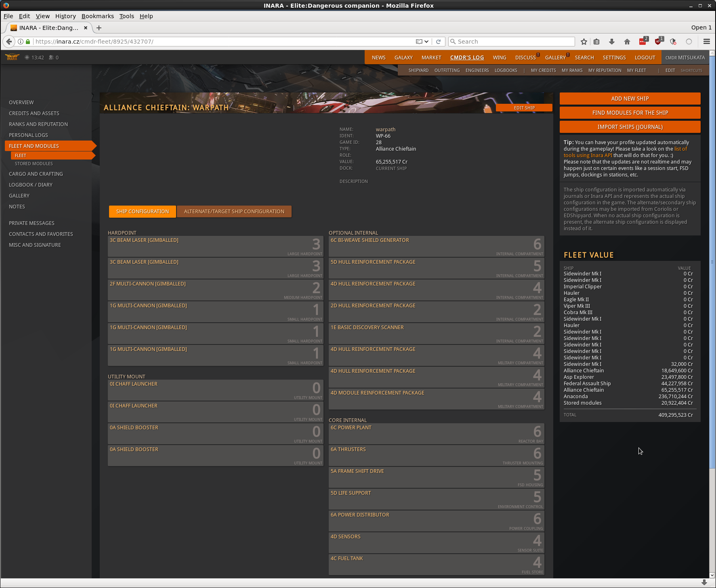
Task: Go to Firefox home page icon
Action: click(627, 42)
